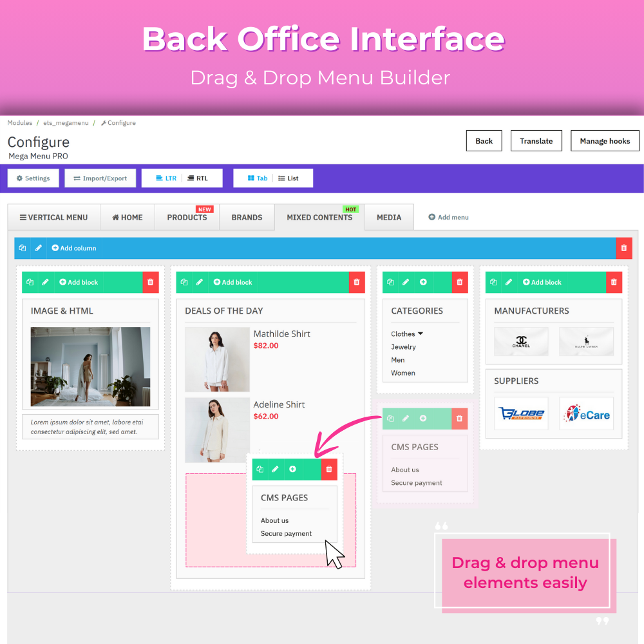Delete the Categories column with trash icon

[x=460, y=282]
